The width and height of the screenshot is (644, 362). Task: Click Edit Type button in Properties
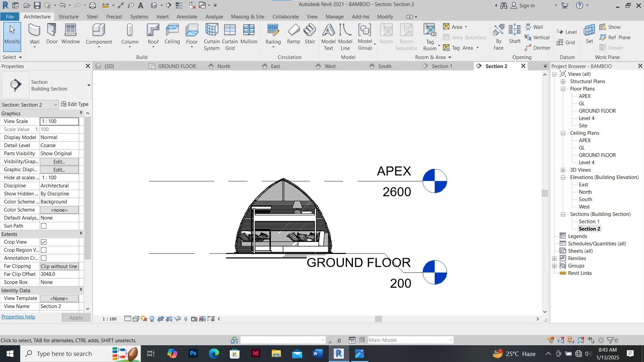(x=74, y=104)
